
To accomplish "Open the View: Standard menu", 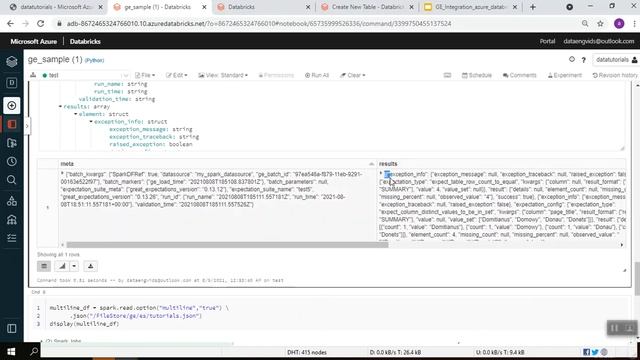I will (223, 75).
